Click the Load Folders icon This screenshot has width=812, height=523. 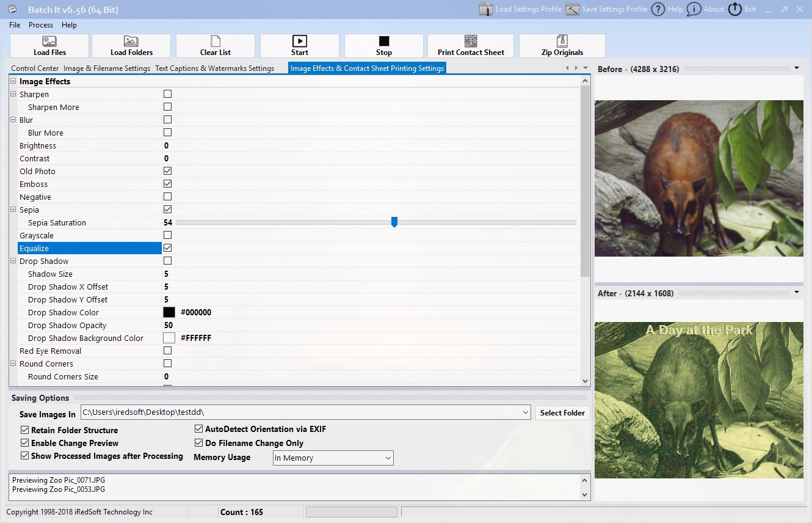coord(131,41)
